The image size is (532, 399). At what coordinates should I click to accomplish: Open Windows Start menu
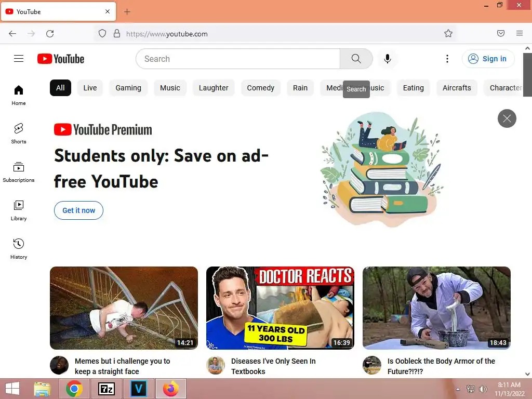coord(12,389)
